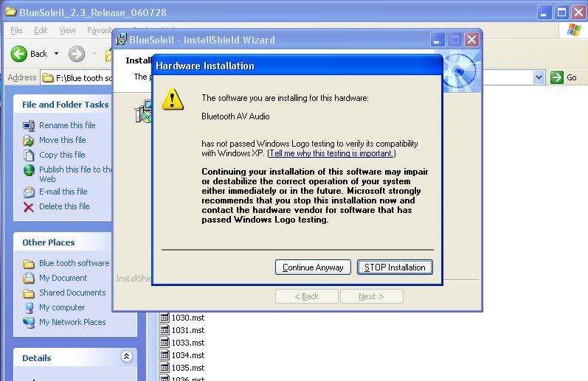Click the InstallShield Wizard title bar icon
The width and height of the screenshot is (588, 381).
[121, 39]
